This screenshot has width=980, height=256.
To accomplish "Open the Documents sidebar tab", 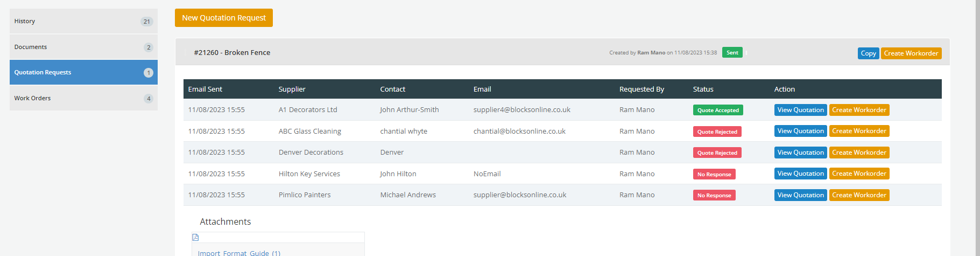I will click(83, 47).
